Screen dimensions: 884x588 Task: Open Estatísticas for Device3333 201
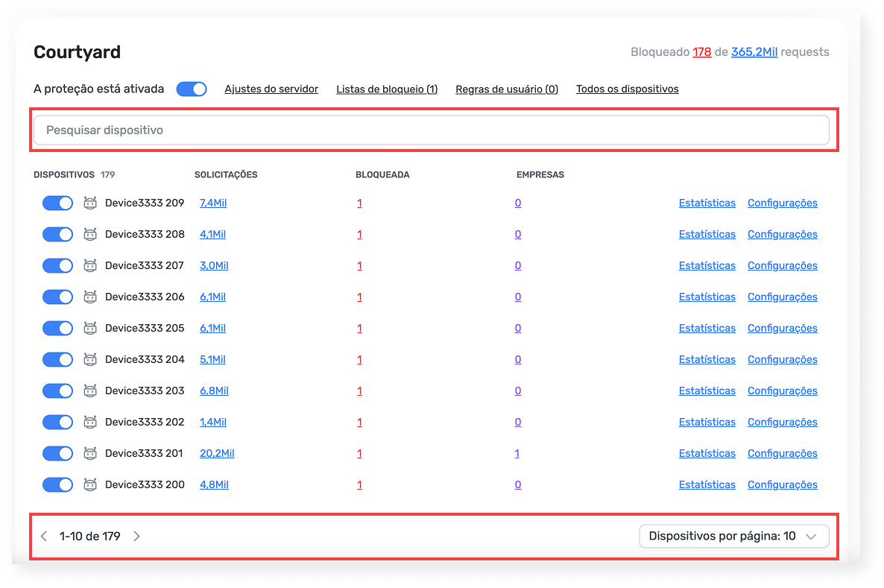707,453
